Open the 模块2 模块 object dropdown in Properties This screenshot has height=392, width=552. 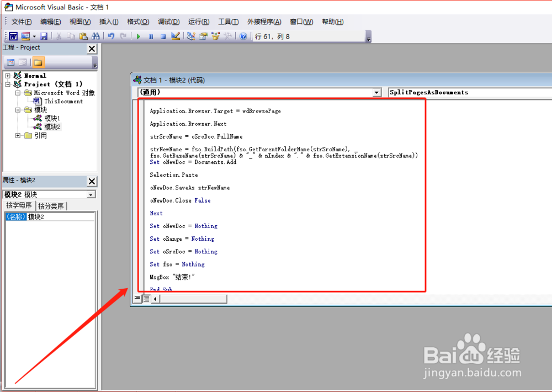(91, 195)
